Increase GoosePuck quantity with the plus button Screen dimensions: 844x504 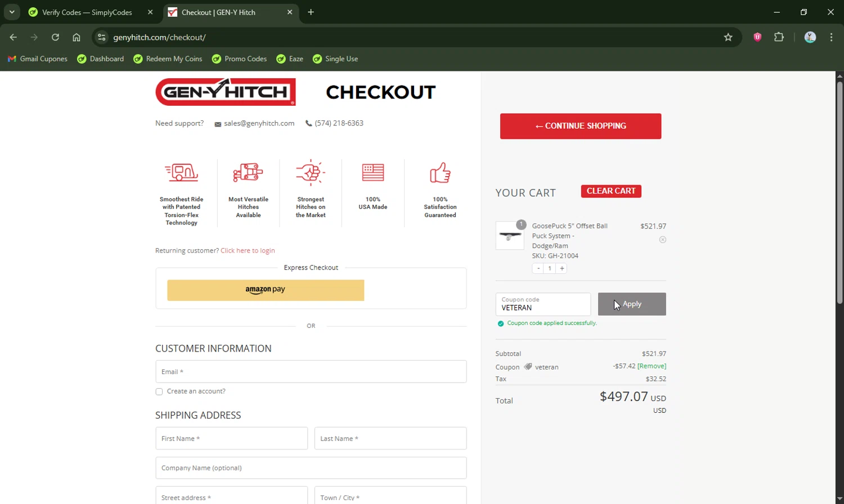[x=562, y=268]
